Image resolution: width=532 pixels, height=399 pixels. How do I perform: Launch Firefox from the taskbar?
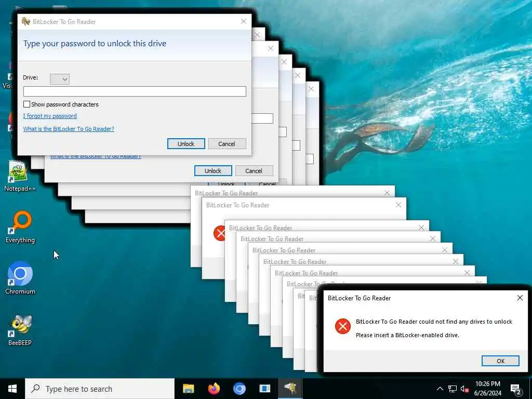[x=214, y=389]
